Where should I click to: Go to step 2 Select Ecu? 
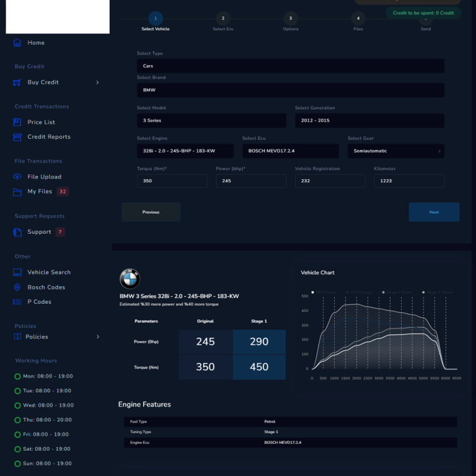pos(223,19)
